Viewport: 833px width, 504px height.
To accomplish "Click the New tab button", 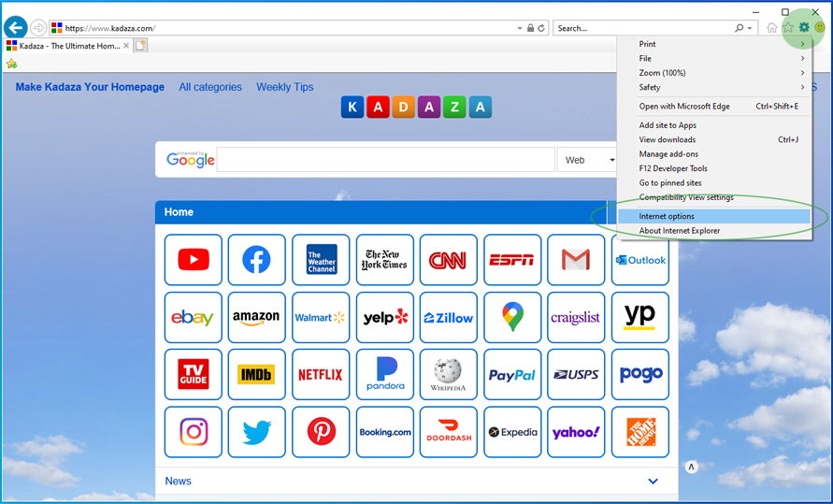I will click(x=140, y=46).
